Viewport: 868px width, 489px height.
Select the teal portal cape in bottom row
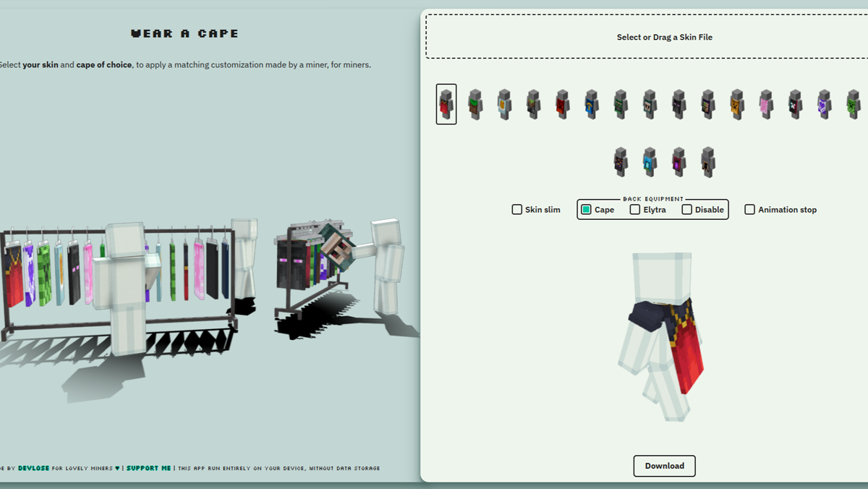649,161
